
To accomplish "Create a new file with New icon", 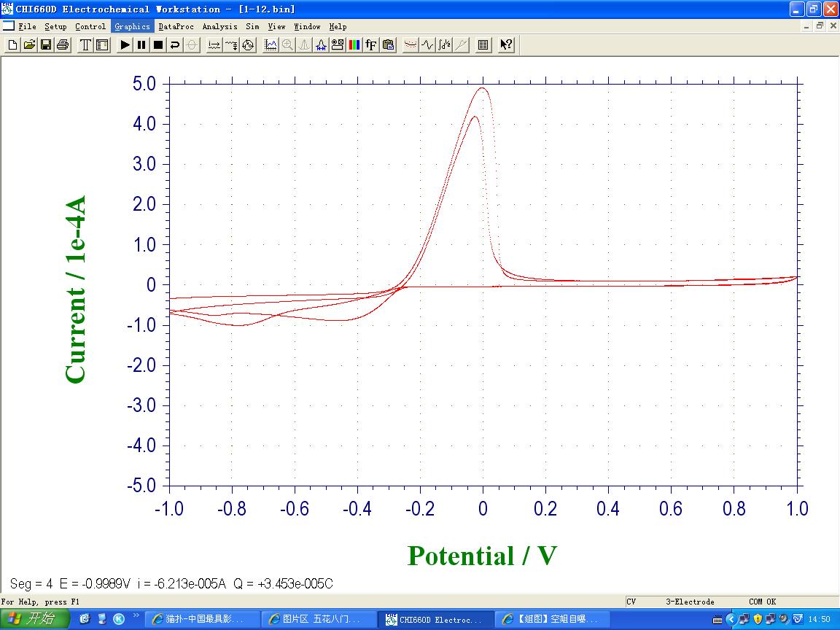I will click(x=13, y=45).
